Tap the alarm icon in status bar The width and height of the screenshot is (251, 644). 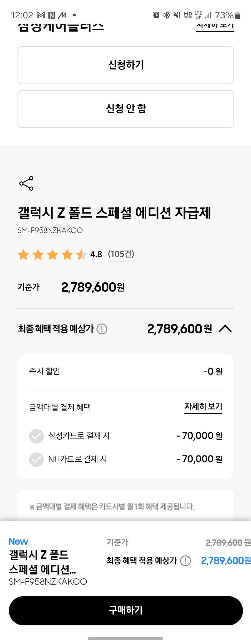click(156, 15)
